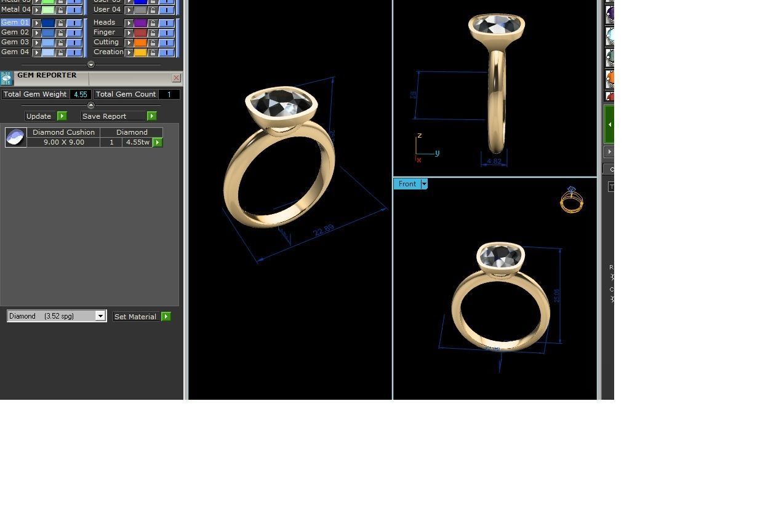
Task: Open the Front viewport dropdown arrow
Action: pyautogui.click(x=424, y=184)
